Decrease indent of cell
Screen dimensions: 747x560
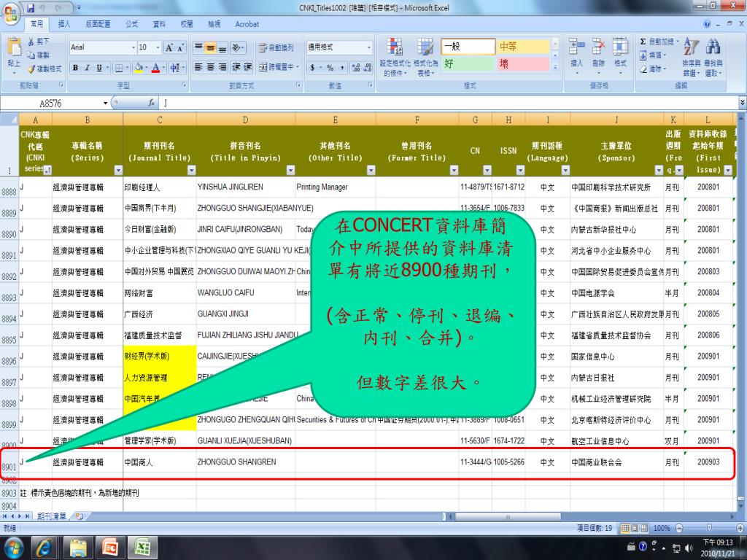(x=236, y=67)
